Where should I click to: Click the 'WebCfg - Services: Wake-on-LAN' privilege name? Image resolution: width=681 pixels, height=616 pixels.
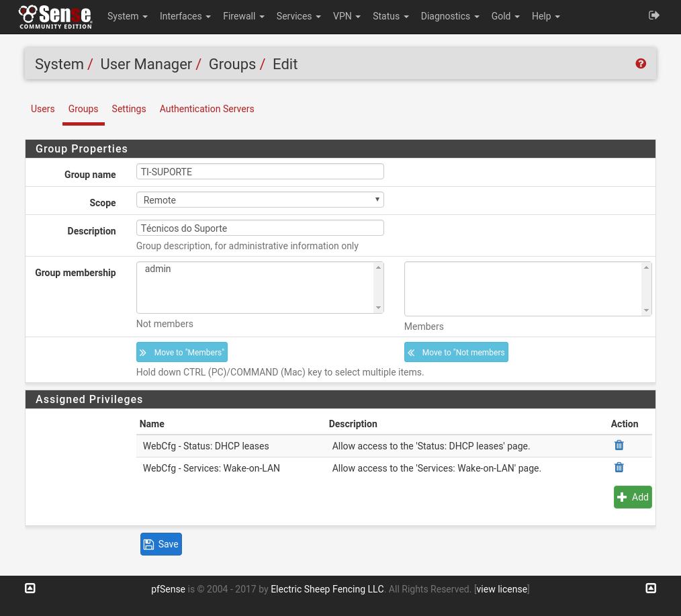[x=211, y=468]
